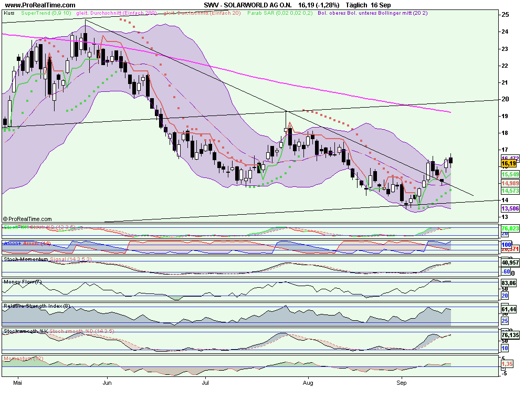Click the 83,06 Money Flow value
525x420 pixels.
click(x=509, y=283)
